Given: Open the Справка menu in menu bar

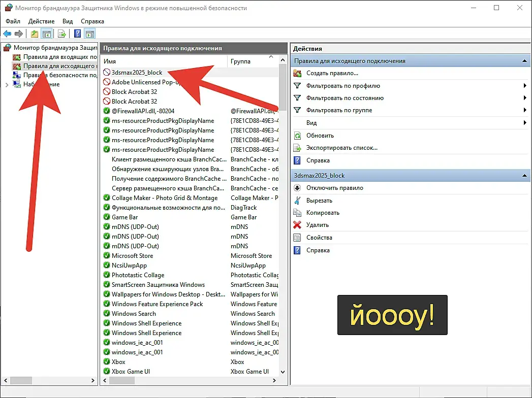Looking at the screenshot, I should (92, 21).
